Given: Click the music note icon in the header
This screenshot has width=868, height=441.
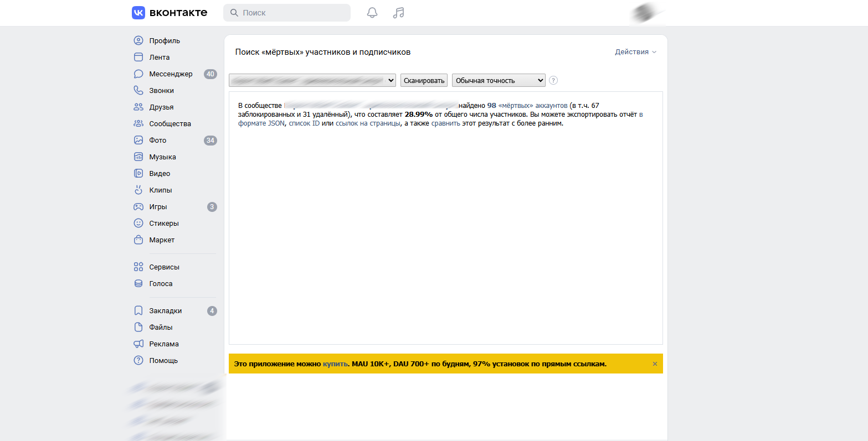Looking at the screenshot, I should [x=398, y=12].
